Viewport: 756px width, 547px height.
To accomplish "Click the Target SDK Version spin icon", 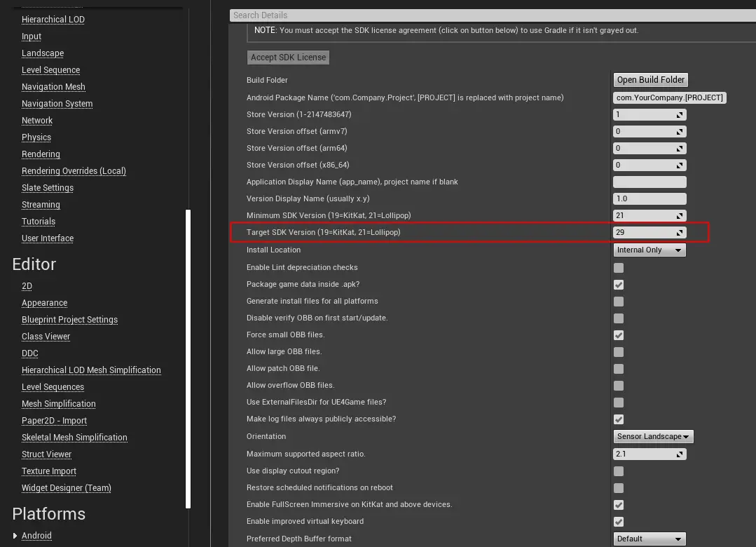I will point(680,233).
